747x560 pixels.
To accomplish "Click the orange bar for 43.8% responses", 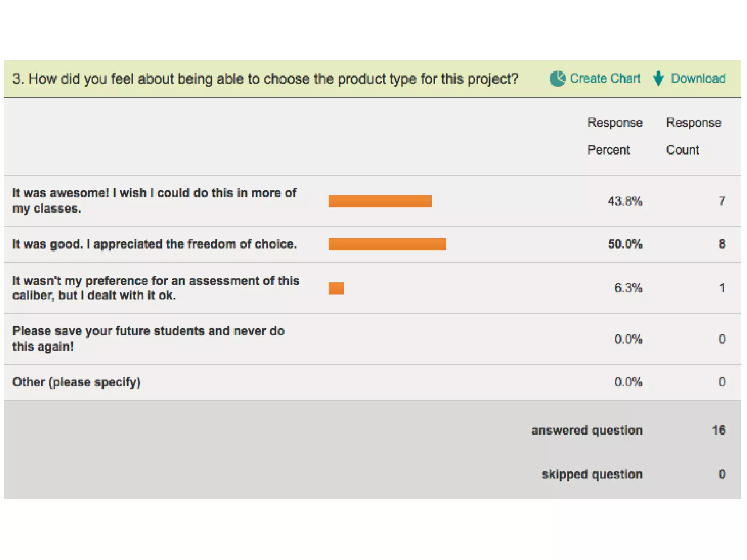I will tap(380, 201).
